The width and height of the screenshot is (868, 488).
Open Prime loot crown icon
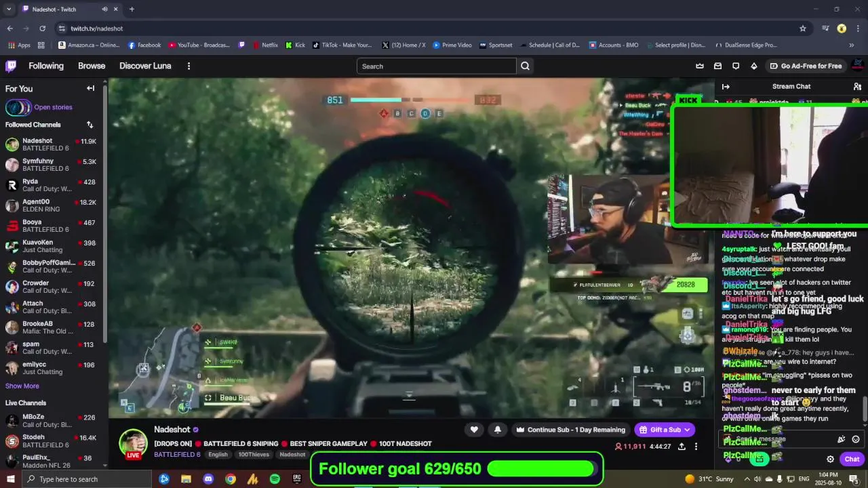(700, 66)
